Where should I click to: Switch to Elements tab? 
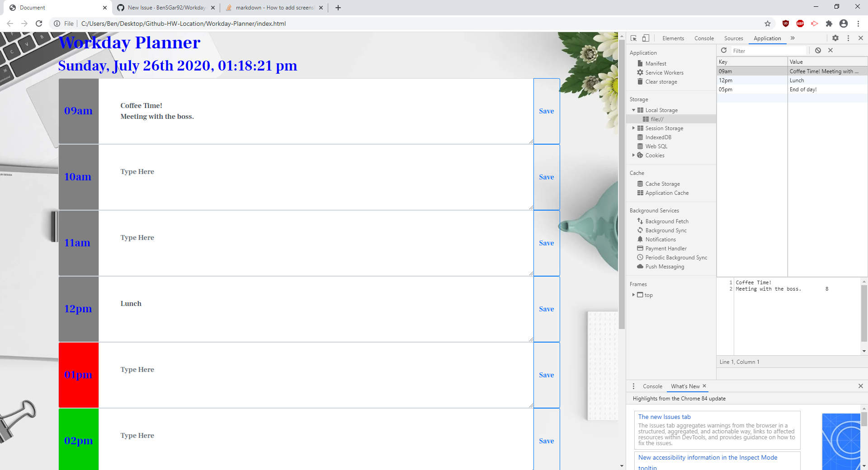click(x=673, y=38)
